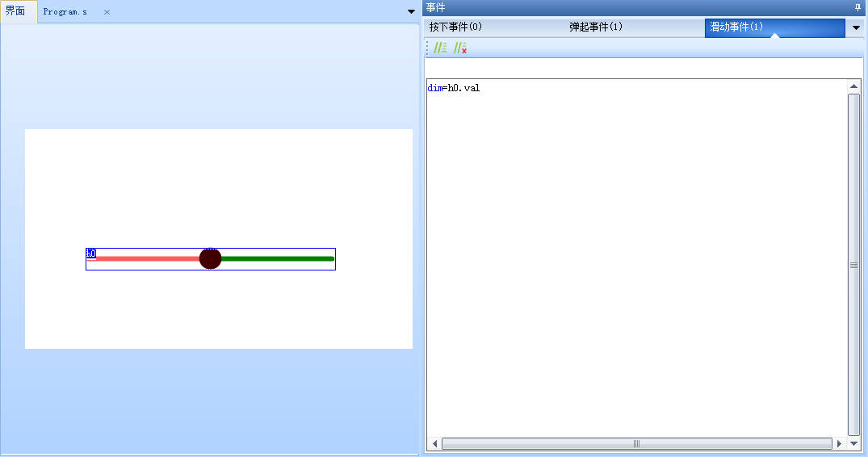Click the dim=h0.val code line

454,88
